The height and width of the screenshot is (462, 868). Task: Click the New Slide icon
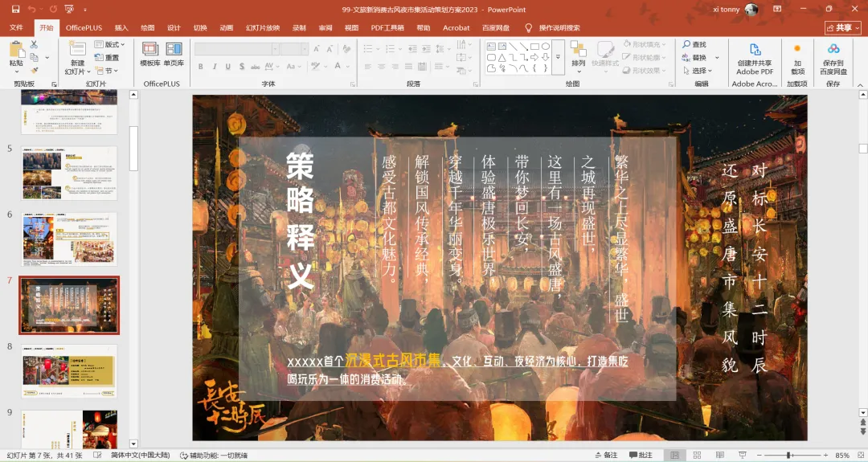[76, 49]
